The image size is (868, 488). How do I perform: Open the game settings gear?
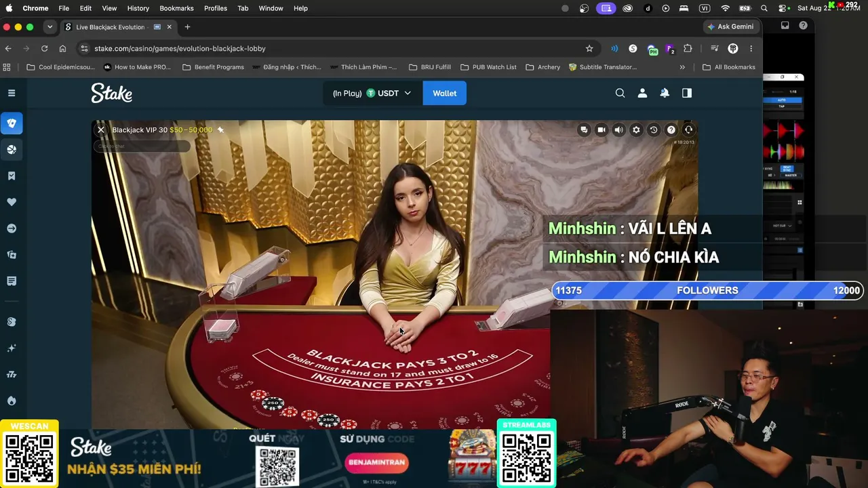[636, 129]
